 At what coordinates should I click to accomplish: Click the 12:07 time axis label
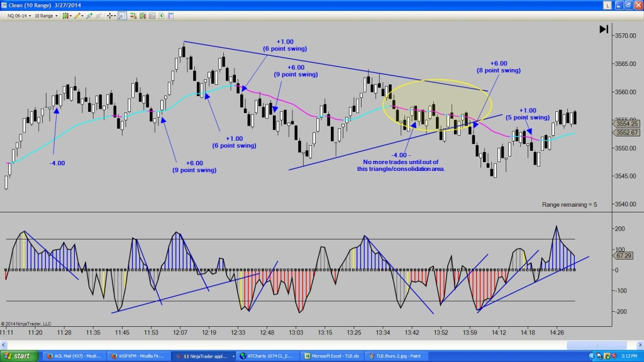[x=180, y=332]
